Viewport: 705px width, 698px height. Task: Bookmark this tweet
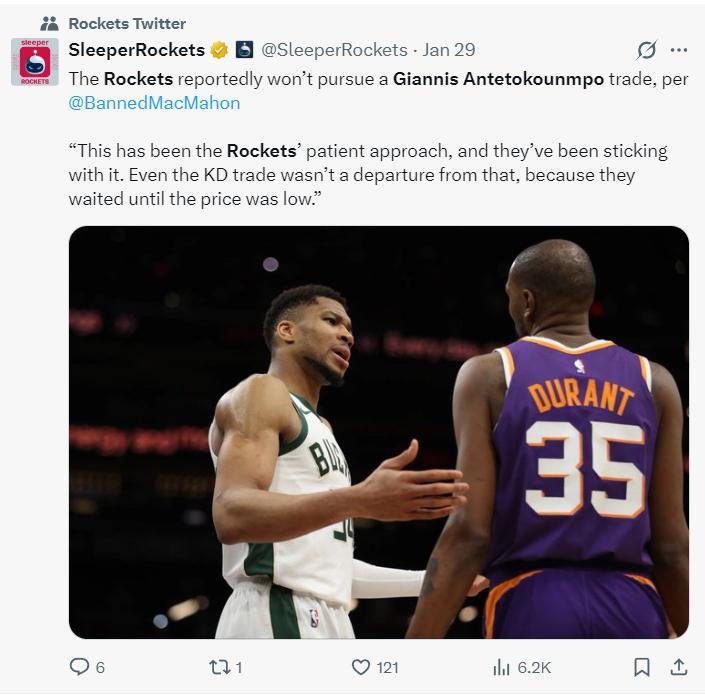tap(642, 667)
